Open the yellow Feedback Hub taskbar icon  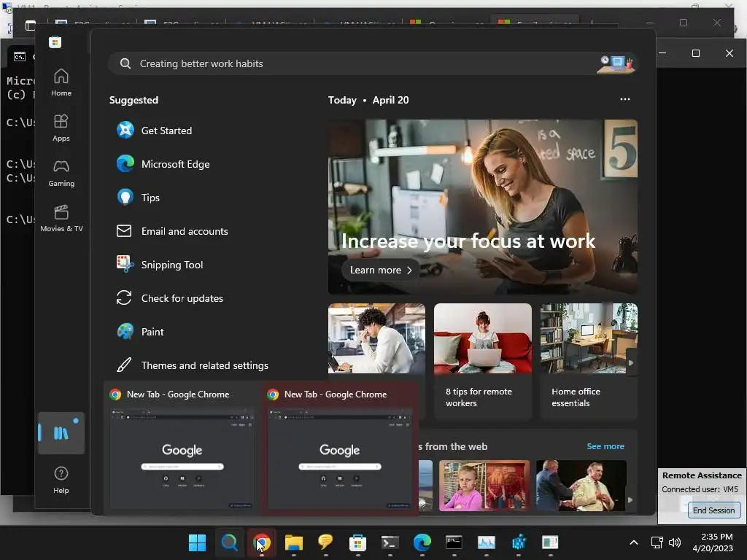point(325,542)
